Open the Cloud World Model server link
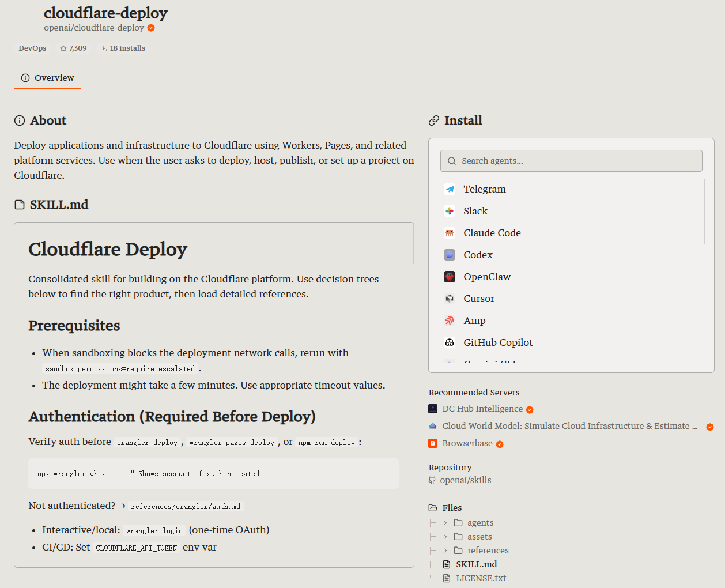This screenshot has width=725, height=588. pos(570,426)
